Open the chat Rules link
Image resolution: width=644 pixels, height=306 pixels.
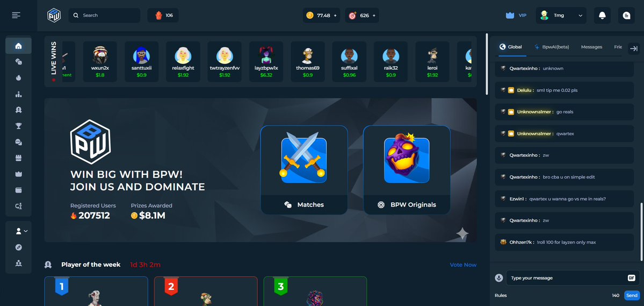click(x=501, y=295)
